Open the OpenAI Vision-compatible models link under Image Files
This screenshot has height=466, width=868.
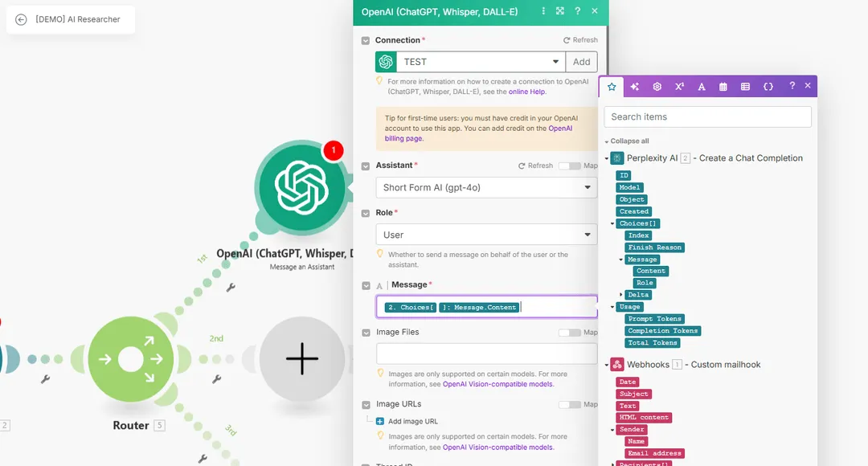coord(497,384)
